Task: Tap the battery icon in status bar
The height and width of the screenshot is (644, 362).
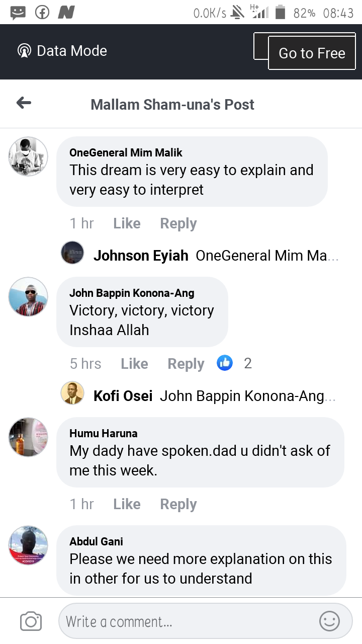Action: pyautogui.click(x=281, y=13)
